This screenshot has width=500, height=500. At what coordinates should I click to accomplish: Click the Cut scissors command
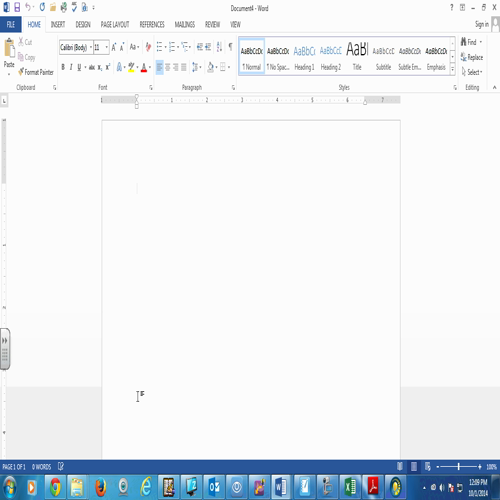[25, 42]
